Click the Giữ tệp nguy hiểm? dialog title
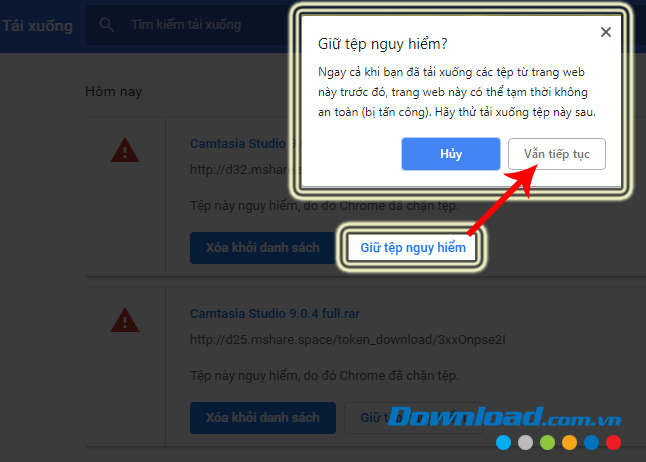This screenshot has width=646, height=462. (382, 44)
